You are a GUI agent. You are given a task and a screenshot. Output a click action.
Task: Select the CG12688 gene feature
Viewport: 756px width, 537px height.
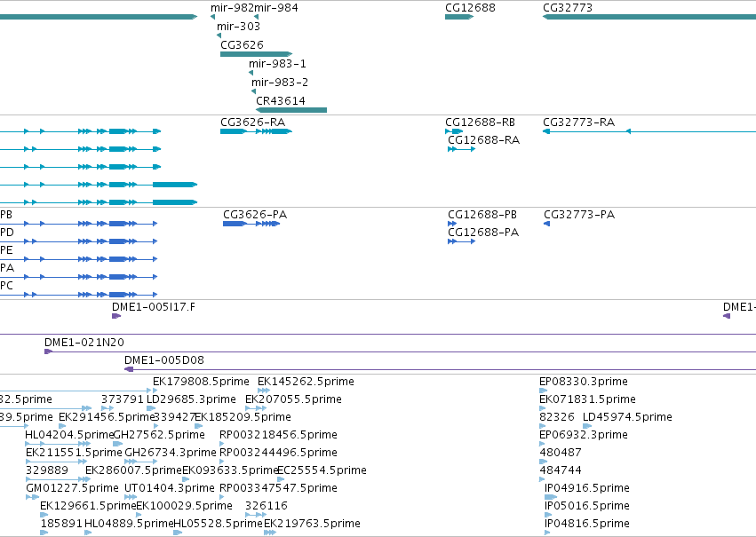[x=459, y=17]
